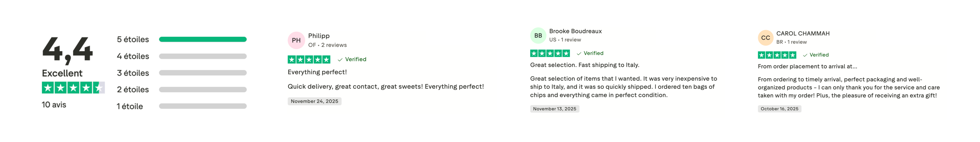The height and width of the screenshot is (142, 980).
Task: Click Verified badge on Philipp's review
Action: click(x=352, y=59)
